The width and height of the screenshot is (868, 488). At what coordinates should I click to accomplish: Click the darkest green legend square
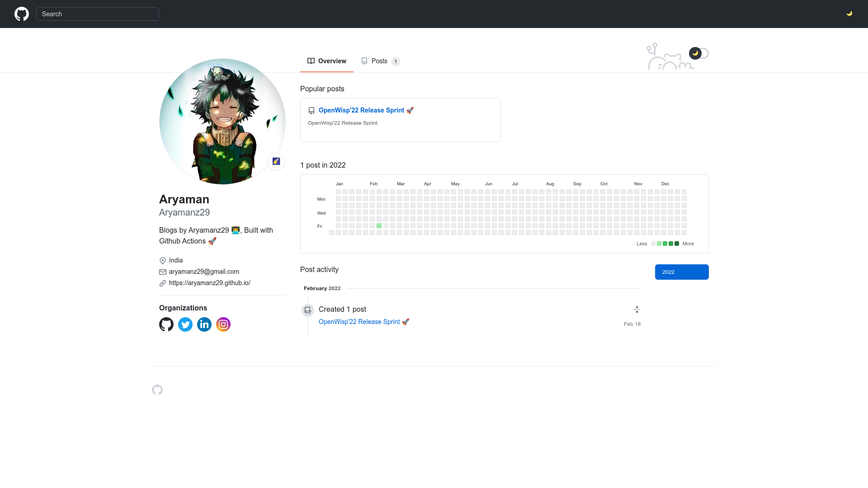677,244
